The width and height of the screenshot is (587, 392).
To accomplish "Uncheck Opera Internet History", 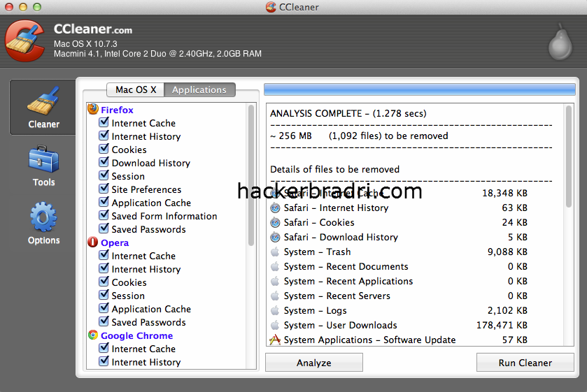I will pos(104,268).
